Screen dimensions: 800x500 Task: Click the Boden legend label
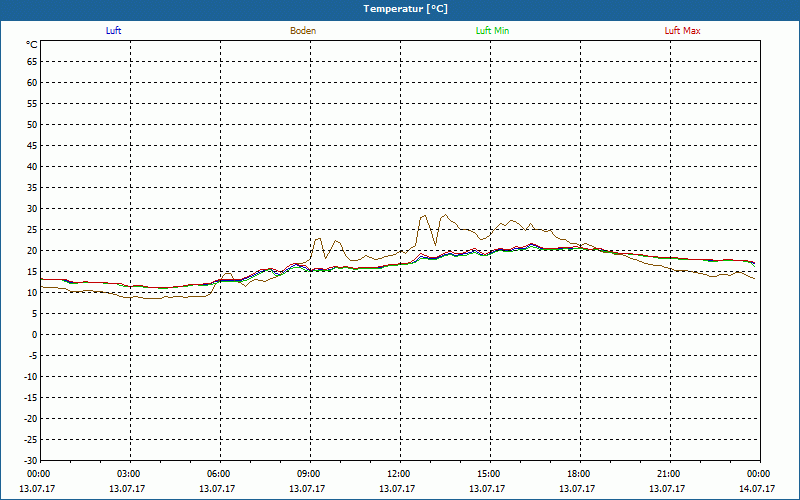tap(303, 31)
